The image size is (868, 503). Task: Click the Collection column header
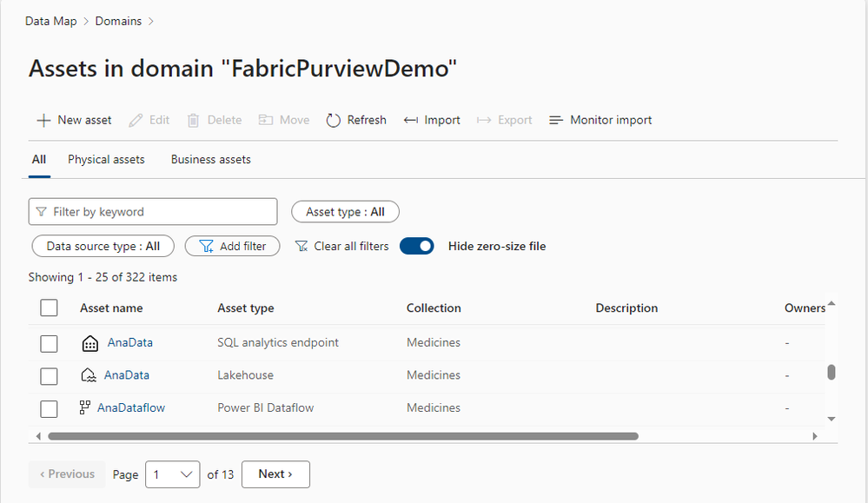pyautogui.click(x=434, y=308)
